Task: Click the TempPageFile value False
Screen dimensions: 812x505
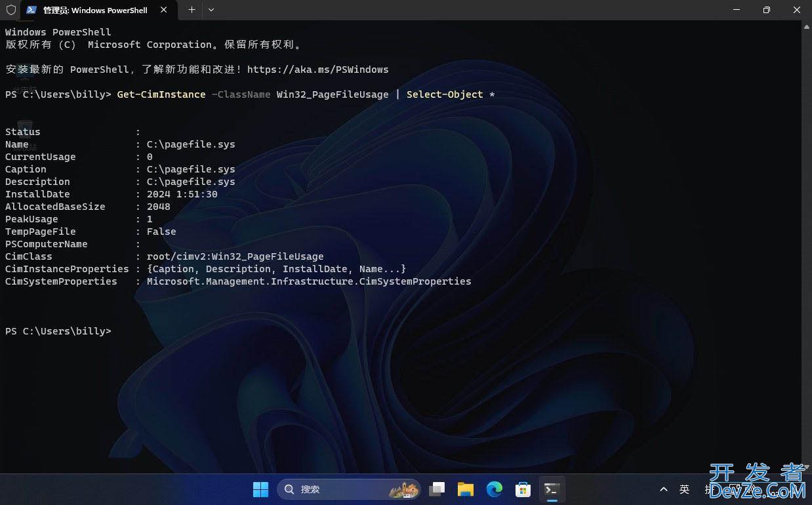Action: click(x=161, y=232)
